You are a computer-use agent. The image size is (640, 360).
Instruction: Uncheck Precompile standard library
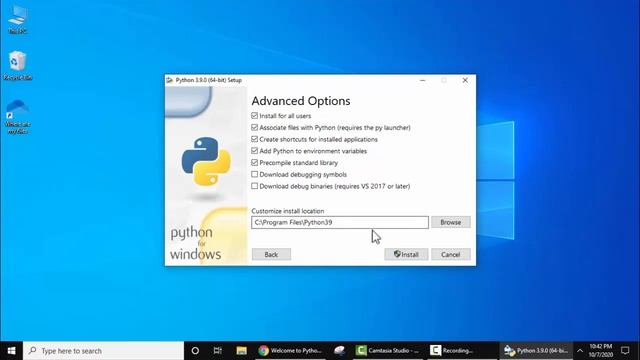(255, 163)
